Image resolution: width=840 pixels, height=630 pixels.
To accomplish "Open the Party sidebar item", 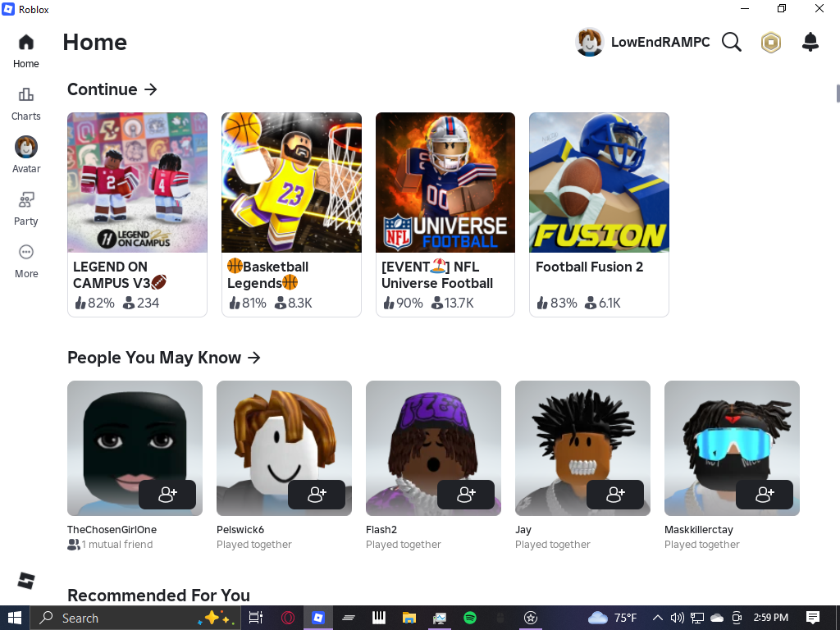I will (x=25, y=209).
